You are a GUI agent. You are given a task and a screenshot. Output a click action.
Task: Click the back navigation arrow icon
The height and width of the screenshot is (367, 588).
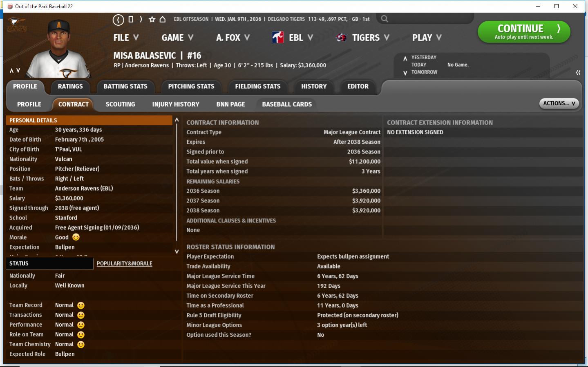point(118,20)
